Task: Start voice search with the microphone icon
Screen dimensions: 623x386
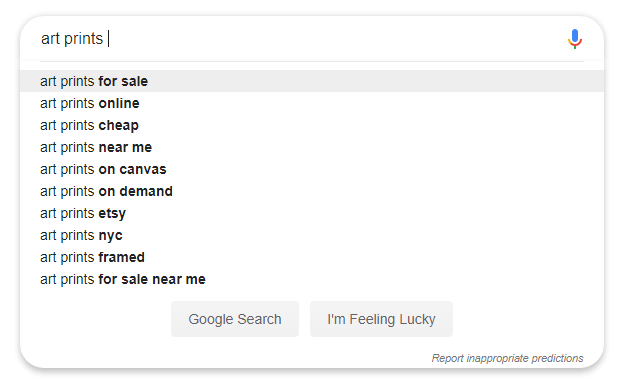Action: pos(575,39)
